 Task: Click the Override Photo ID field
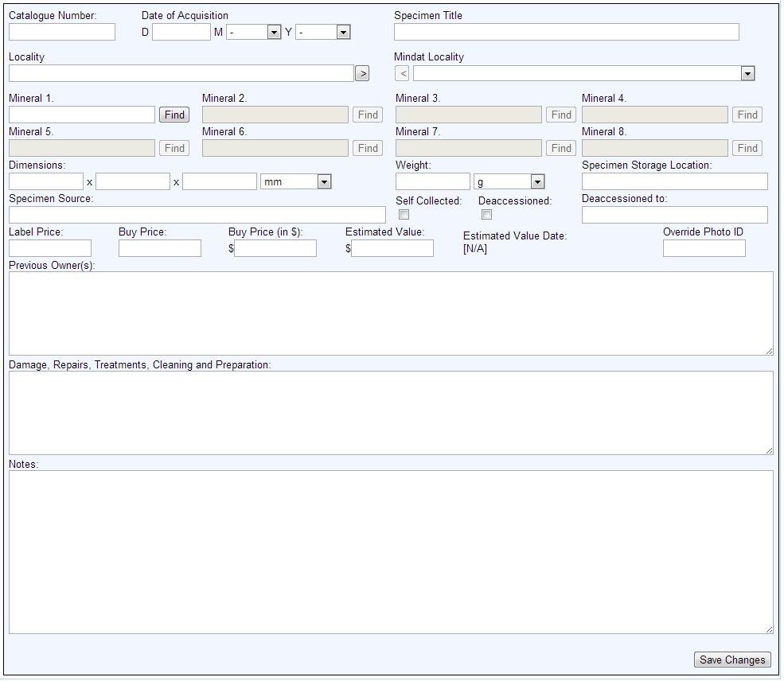point(704,248)
